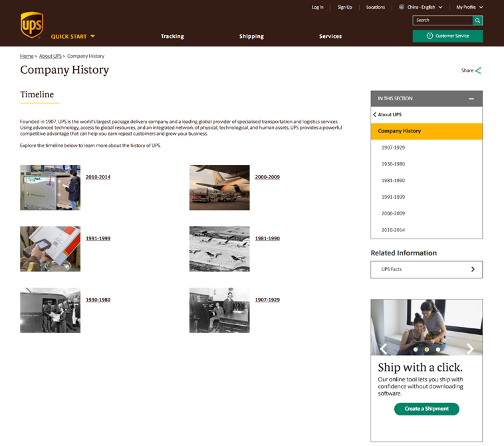The width and height of the screenshot is (504, 446).
Task: Click the carousel next arrow
Action: click(x=470, y=349)
